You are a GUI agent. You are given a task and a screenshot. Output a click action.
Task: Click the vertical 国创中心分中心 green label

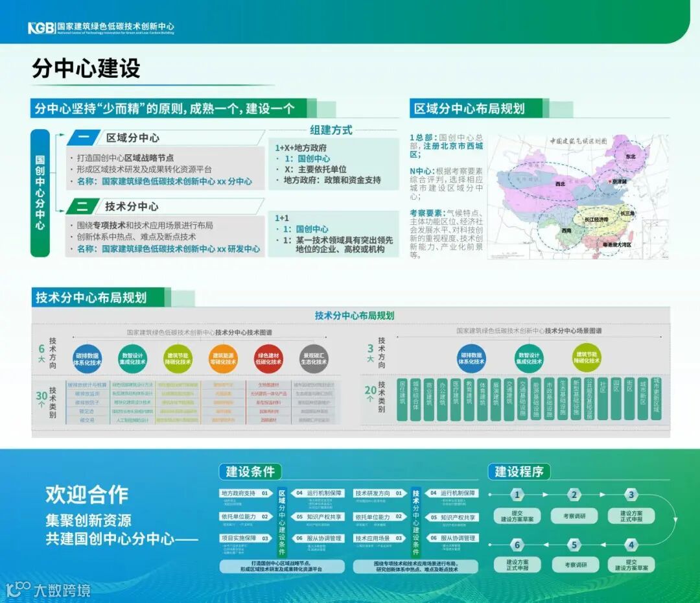(40, 193)
